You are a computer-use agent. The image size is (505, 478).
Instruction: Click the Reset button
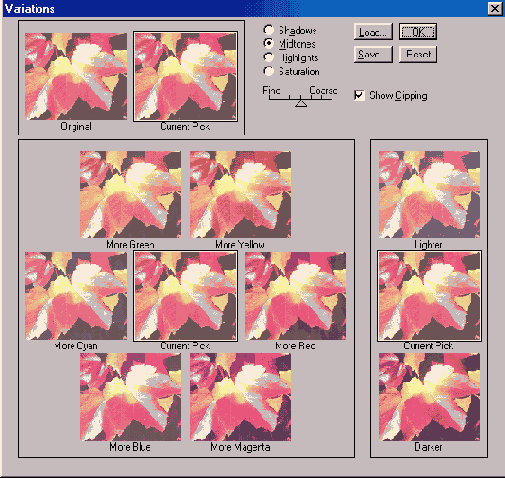click(x=418, y=54)
